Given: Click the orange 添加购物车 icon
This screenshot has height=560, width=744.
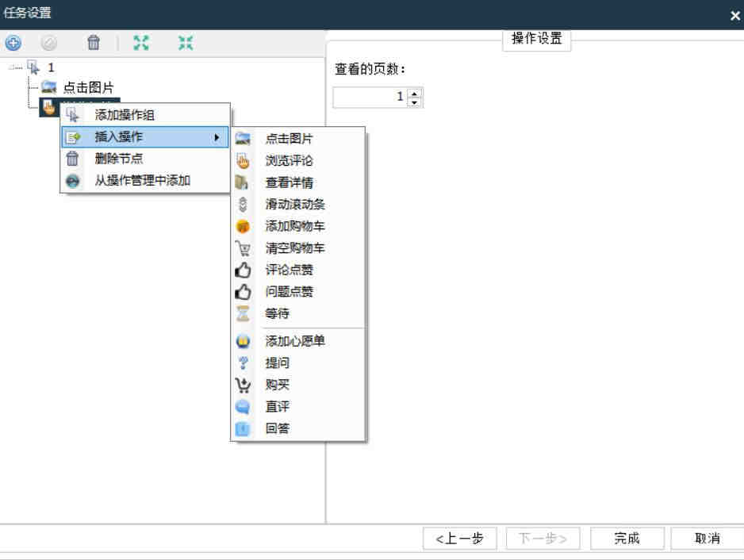Looking at the screenshot, I should (x=243, y=226).
